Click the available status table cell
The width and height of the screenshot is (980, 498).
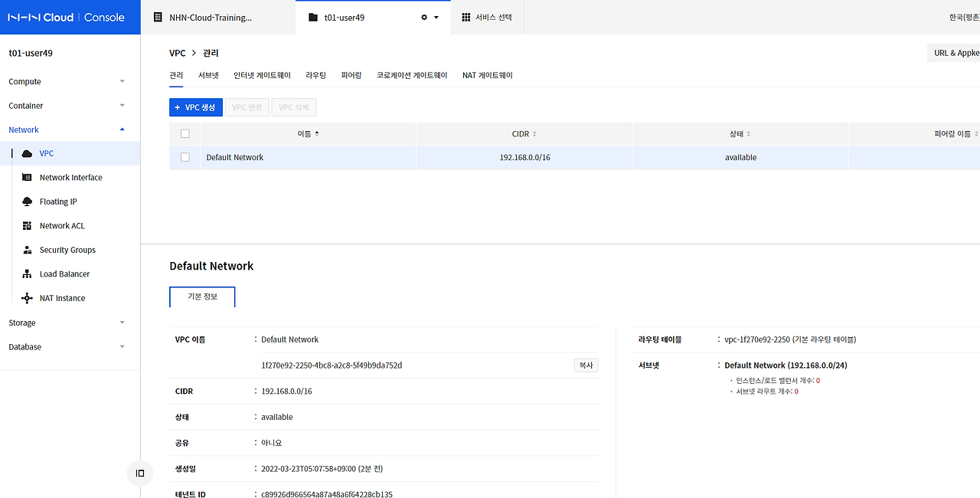coord(740,157)
